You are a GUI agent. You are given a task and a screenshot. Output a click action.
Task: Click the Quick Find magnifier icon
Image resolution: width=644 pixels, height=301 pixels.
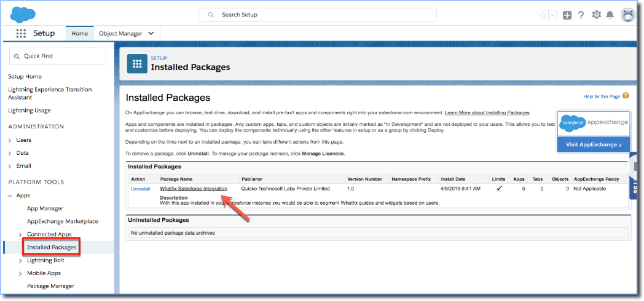17,57
